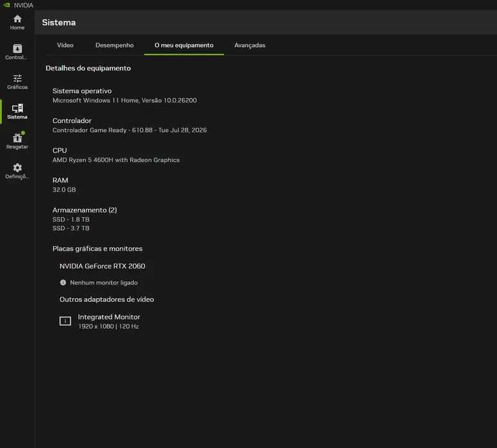This screenshot has height=448, width=497.
Task: Select the Microsoft Windows 11 Home version text
Action: point(124,101)
